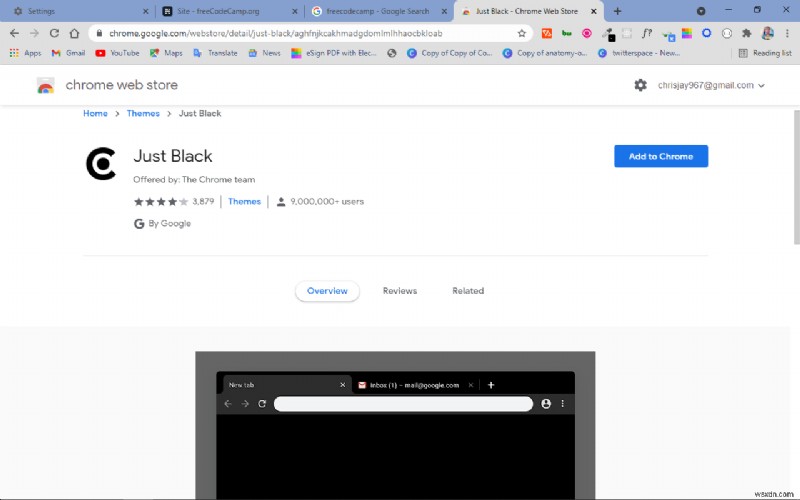Select the Overview tab

click(327, 291)
